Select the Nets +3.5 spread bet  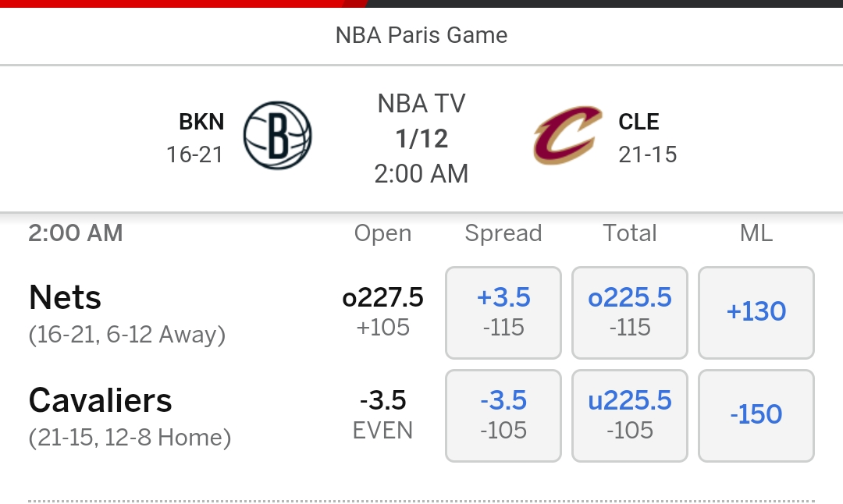tap(503, 312)
